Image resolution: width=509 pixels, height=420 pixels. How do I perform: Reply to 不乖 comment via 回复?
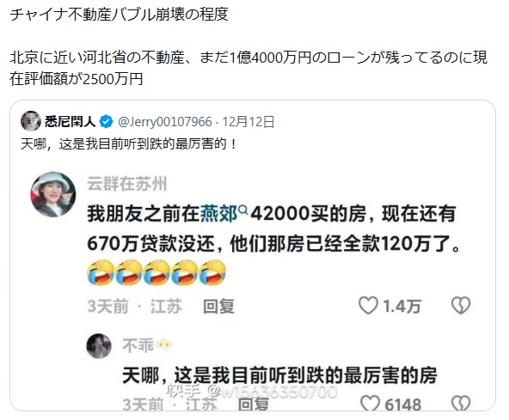click(x=254, y=404)
